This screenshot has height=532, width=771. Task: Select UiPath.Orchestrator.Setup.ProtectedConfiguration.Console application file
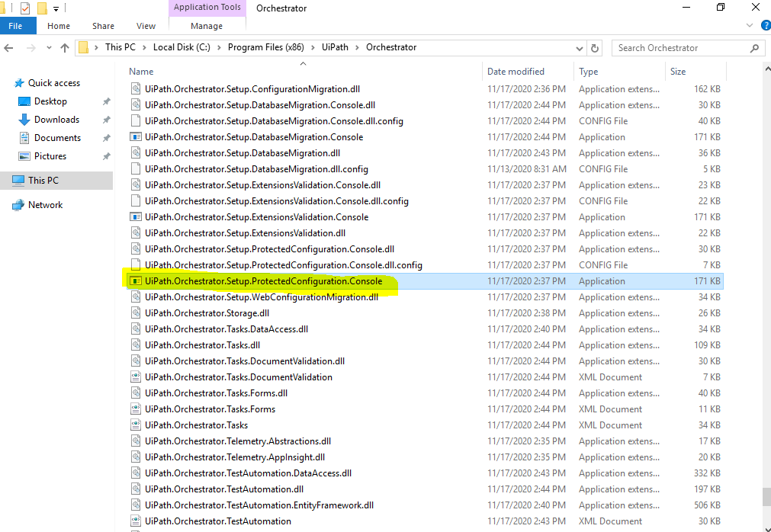click(426, 281)
